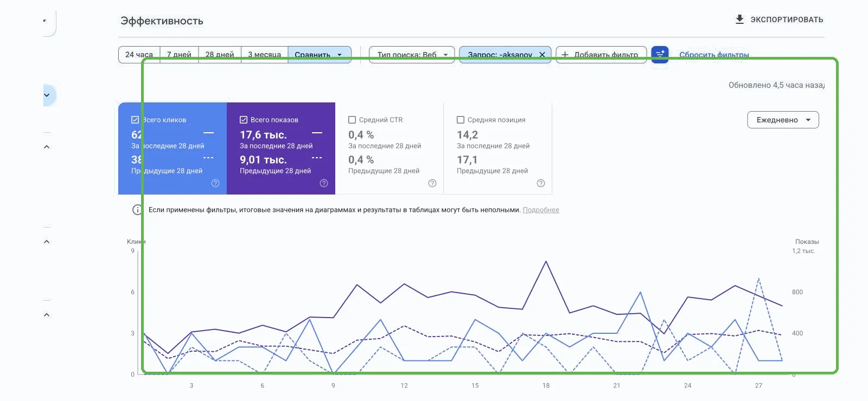
Task: Uncheck the Всего кликов checkbox
Action: (135, 120)
